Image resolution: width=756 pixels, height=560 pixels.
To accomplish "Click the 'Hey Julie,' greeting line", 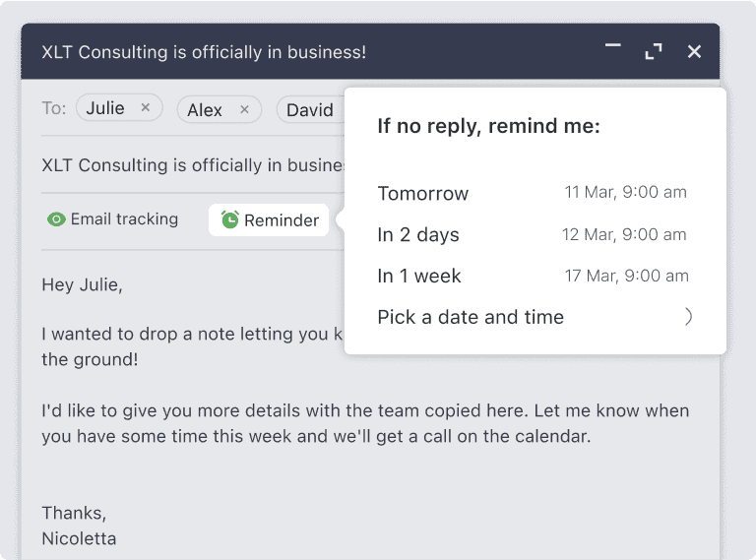I will (x=83, y=284).
